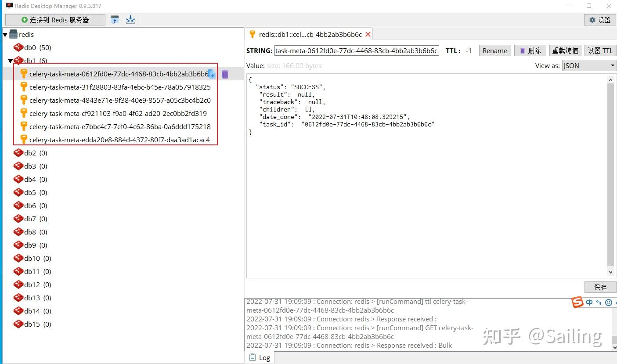
Task: Collapse the redis server tree node
Action: [x=5, y=35]
